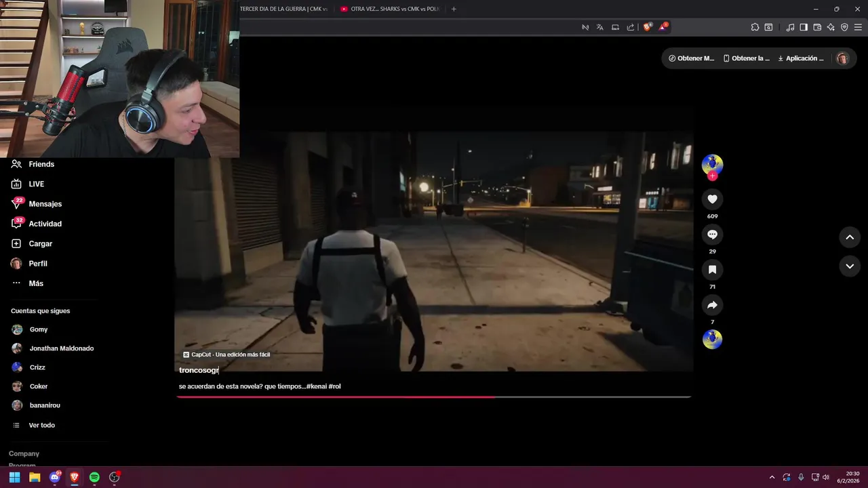Open followed account Jonathan Maldonado
The image size is (868, 488).
52,348
